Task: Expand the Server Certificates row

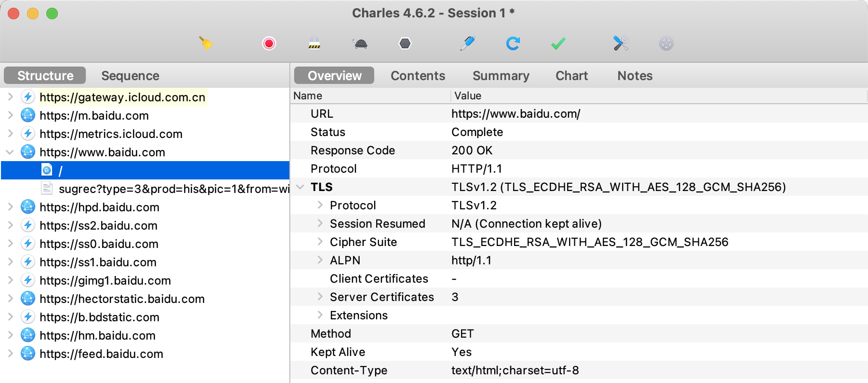Action: (x=320, y=297)
